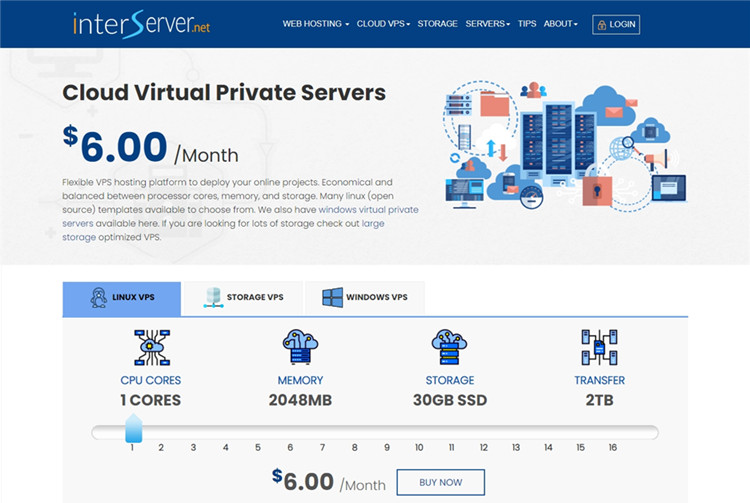Click the CPU cores chip icon
750x503 pixels.
tap(151, 347)
